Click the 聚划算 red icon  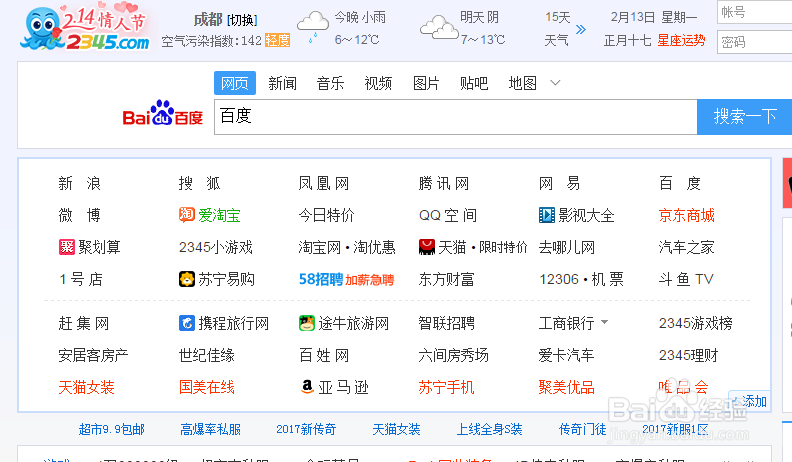click(67, 247)
